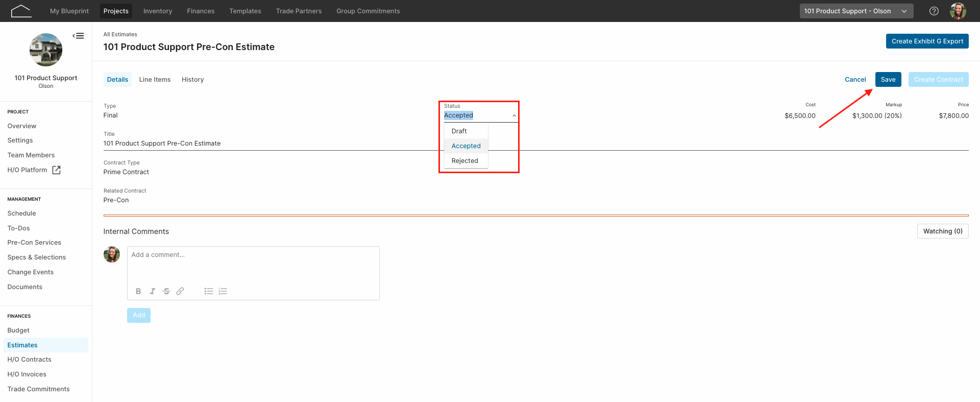Switch to the History tab
The height and width of the screenshot is (402, 980).
pos(192,80)
